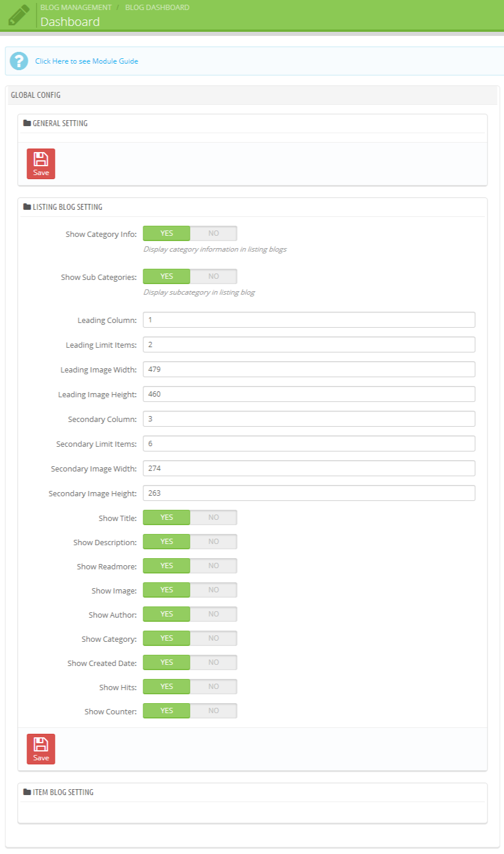Switch Show Hits to NO
The height and width of the screenshot is (854, 504).
click(x=213, y=687)
